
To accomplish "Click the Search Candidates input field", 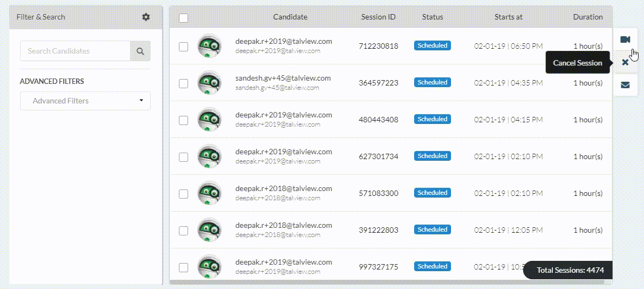I will (75, 51).
